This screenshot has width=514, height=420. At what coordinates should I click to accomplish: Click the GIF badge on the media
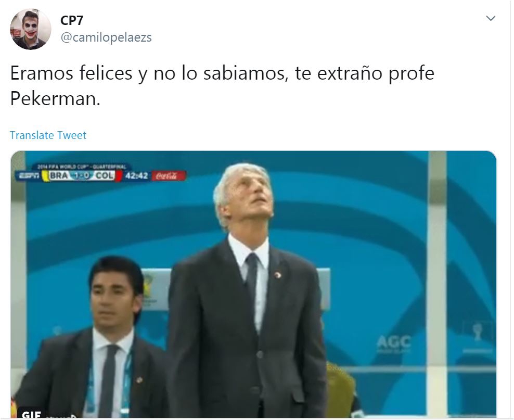[x=31, y=414]
